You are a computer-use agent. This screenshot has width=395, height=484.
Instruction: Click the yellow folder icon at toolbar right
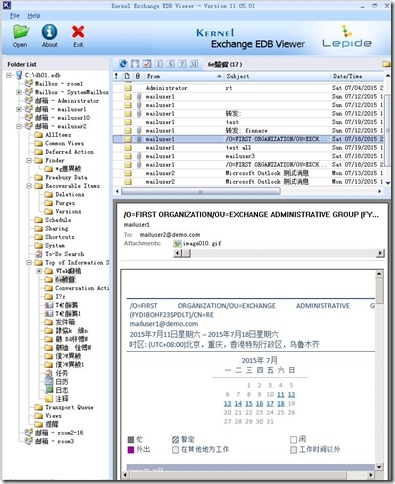[x=386, y=64]
